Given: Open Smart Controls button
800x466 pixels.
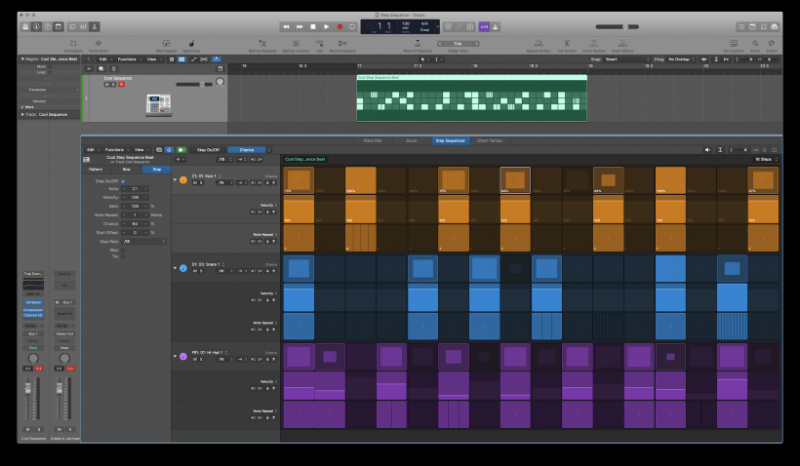Looking at the screenshot, I should [72, 27].
